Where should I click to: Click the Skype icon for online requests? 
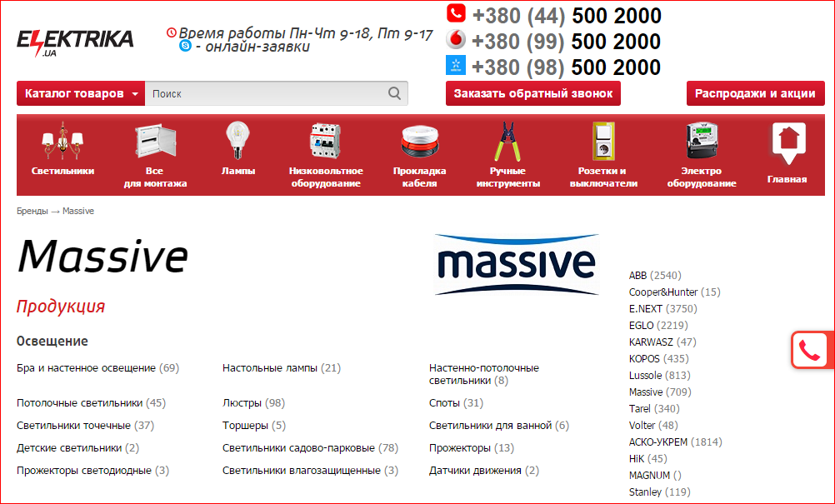coord(185,47)
